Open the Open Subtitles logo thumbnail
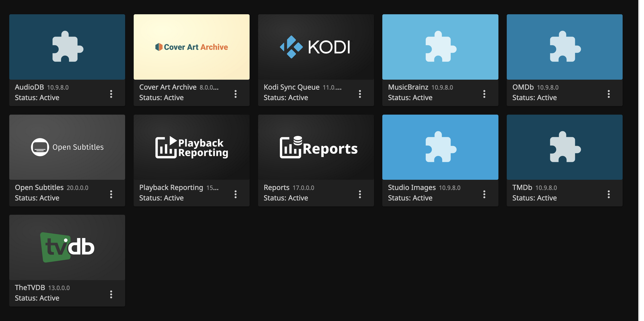 (x=67, y=147)
